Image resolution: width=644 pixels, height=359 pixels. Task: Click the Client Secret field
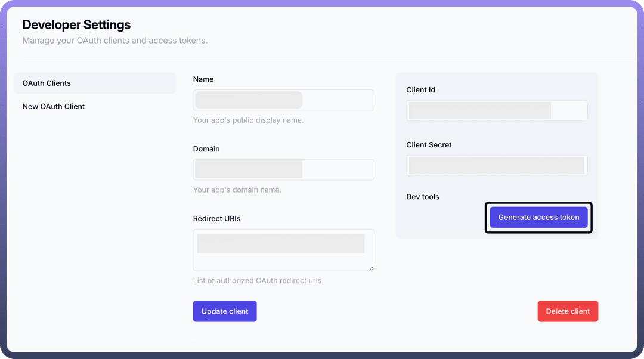[x=497, y=166]
